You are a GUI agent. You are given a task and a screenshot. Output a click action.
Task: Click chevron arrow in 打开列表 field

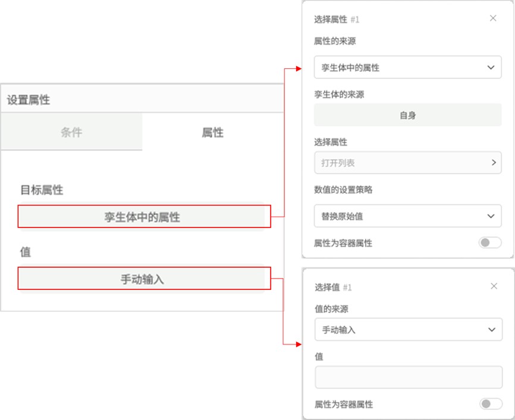(494, 162)
